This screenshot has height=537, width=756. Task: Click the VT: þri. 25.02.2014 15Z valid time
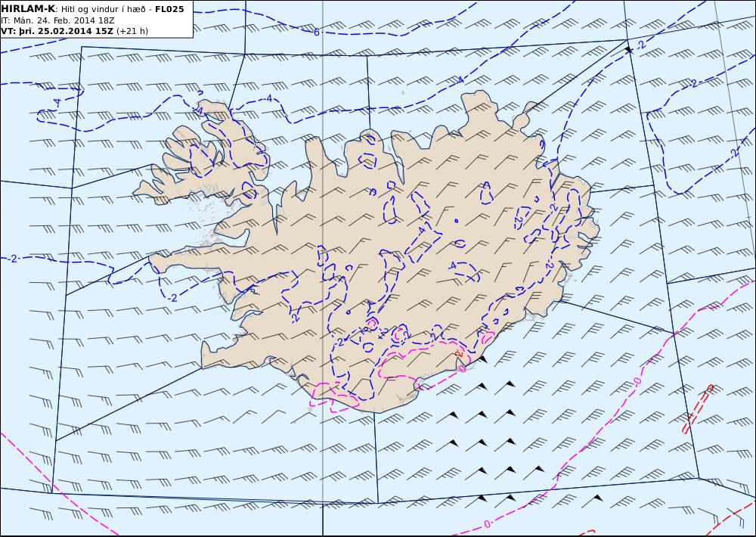click(57, 31)
